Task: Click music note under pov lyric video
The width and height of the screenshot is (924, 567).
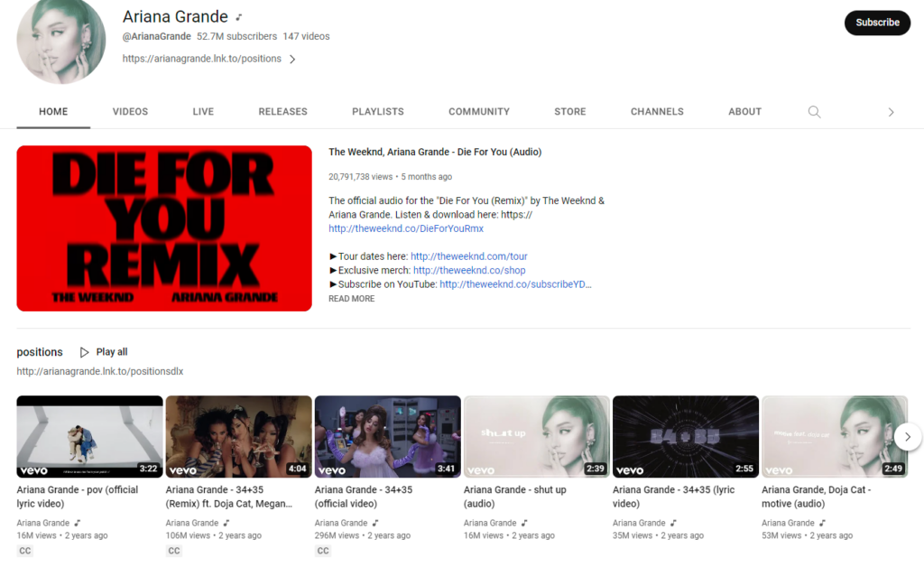Action: [78, 523]
